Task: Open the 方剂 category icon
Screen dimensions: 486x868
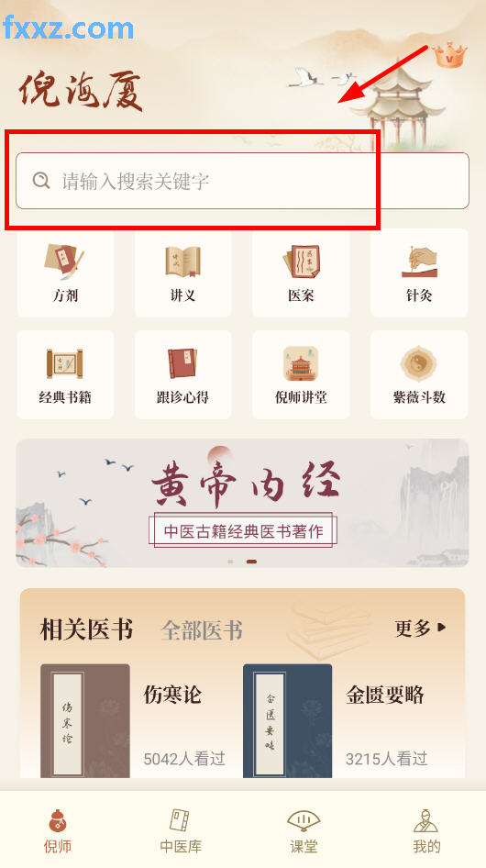Action: pos(65,262)
